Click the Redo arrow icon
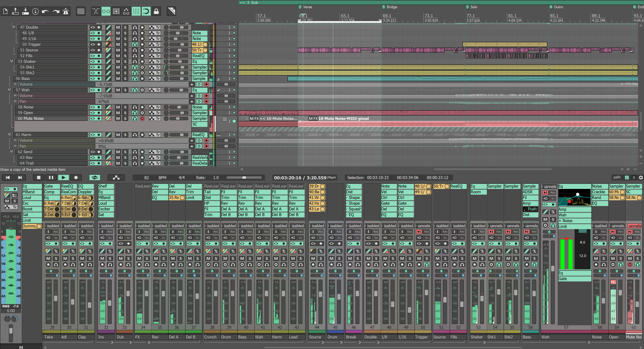Screen dimensions: 644x349 pos(56,11)
